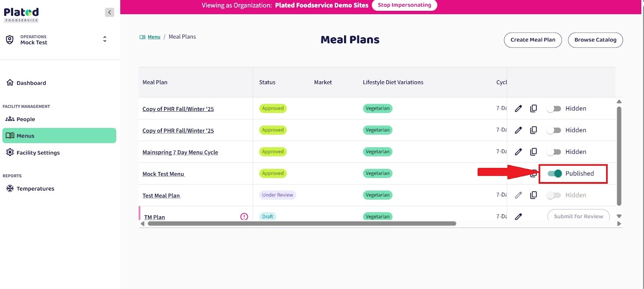The image size is (644, 289).
Task: Open the Mock Test Menu link
Action: click(x=163, y=174)
